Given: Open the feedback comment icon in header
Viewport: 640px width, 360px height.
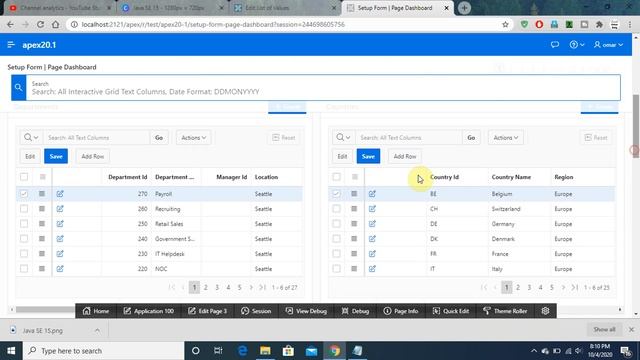Looking at the screenshot, I should (x=555, y=44).
